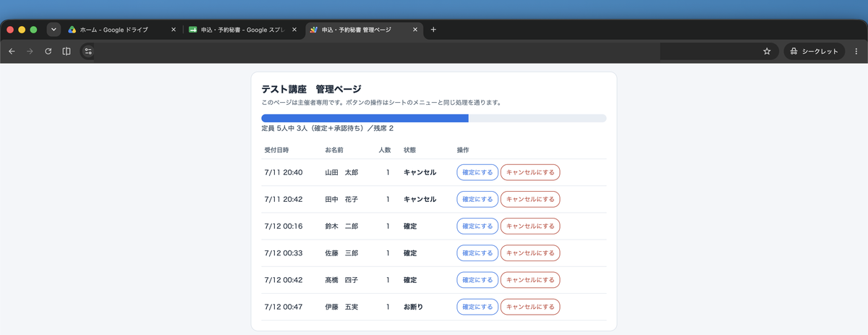Click the 確定 status for 高橋 四子

410,279
